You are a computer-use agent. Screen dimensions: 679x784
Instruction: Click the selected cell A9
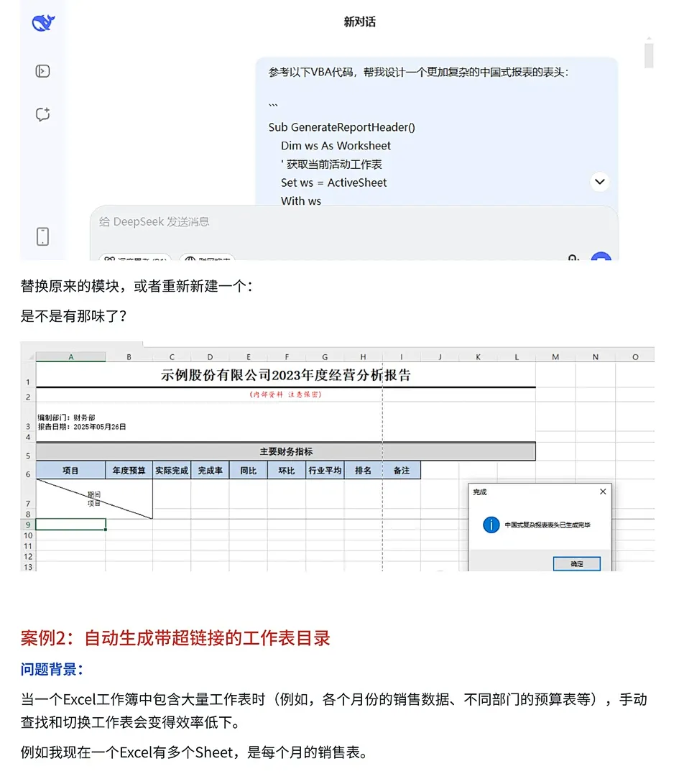click(70, 525)
